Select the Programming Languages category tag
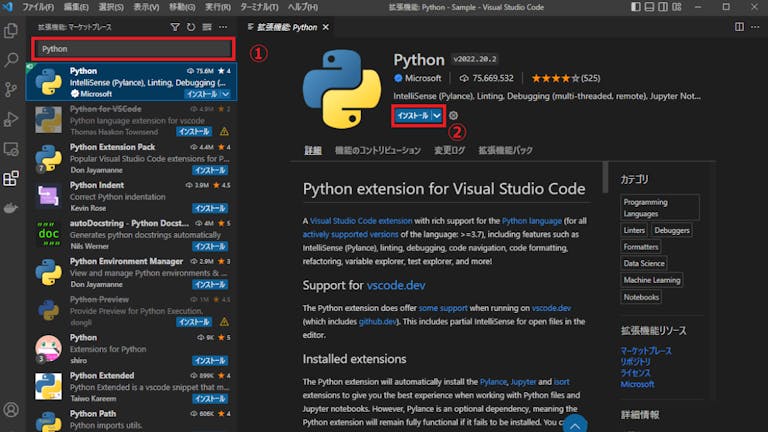This screenshot has width=768, height=432. coord(660,208)
